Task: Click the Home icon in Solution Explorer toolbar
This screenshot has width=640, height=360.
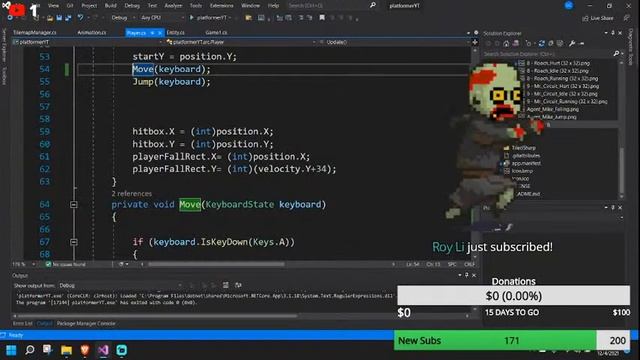Action: (x=506, y=43)
